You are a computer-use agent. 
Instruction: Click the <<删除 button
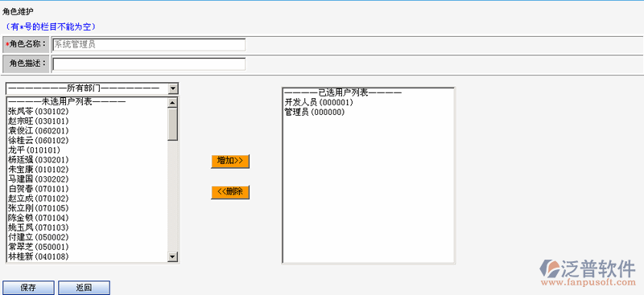pyautogui.click(x=230, y=192)
